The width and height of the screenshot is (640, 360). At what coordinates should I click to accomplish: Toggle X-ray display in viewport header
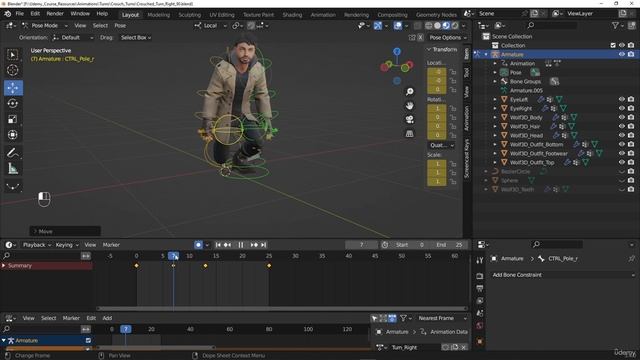coord(417,26)
